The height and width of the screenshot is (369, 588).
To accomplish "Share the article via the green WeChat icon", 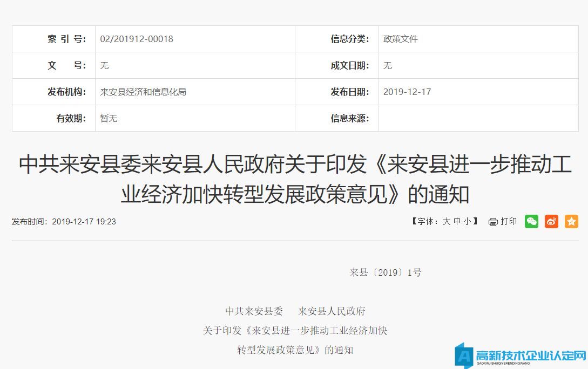I will coord(531,221).
